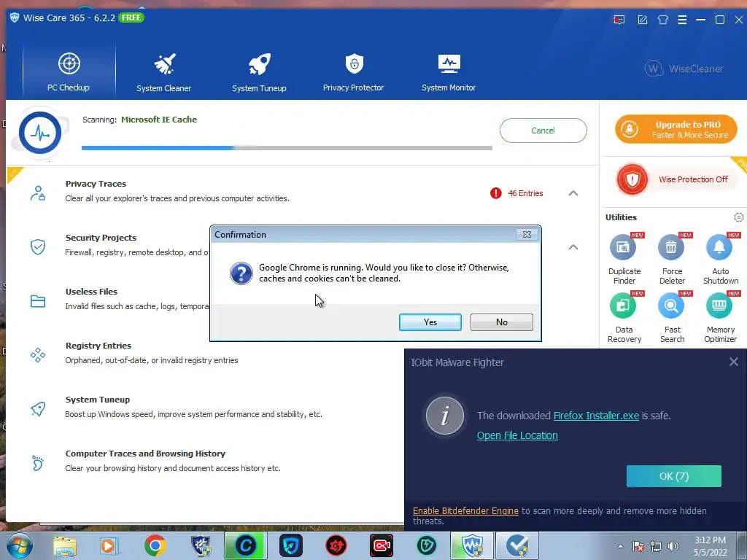The width and height of the screenshot is (747, 560).
Task: Open the PC Checkup tab
Action: [x=69, y=71]
